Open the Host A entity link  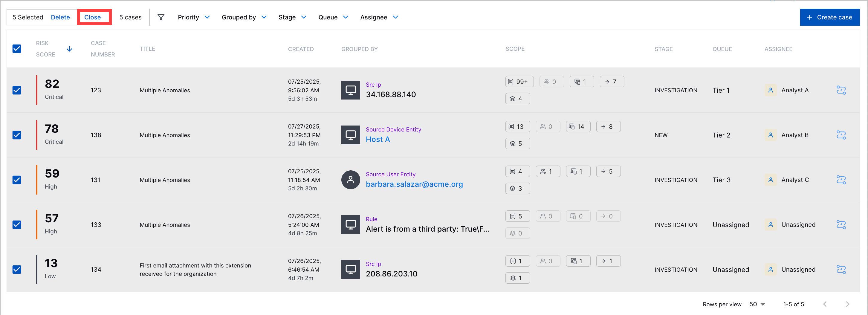point(378,140)
